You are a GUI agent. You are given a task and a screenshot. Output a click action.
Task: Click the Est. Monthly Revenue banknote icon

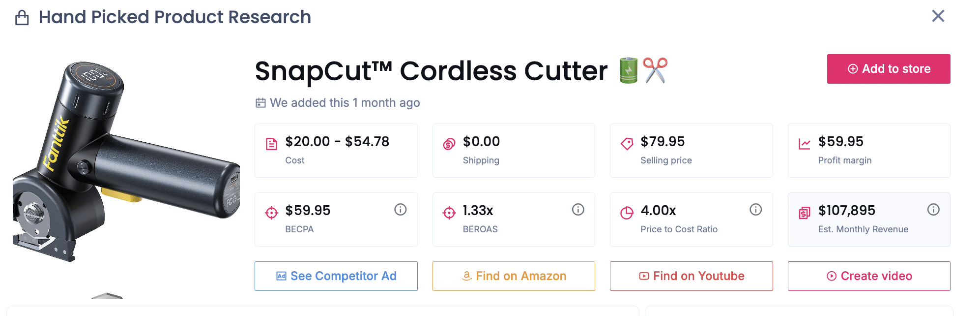(x=804, y=213)
